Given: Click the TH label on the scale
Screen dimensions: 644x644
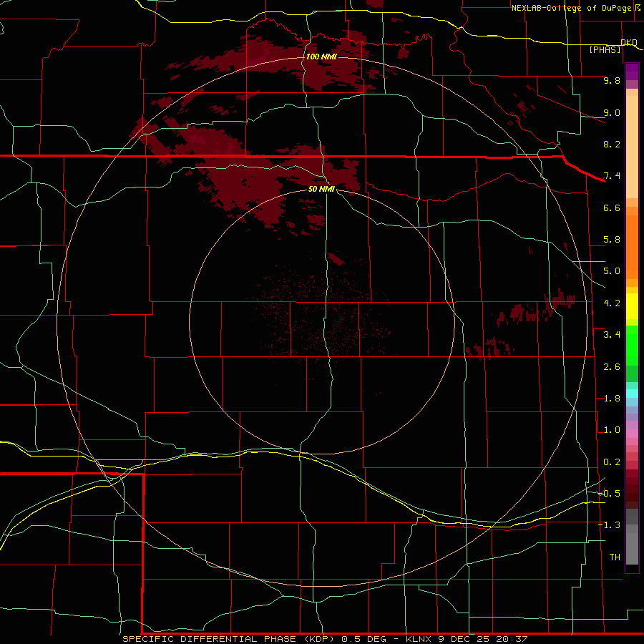Looking at the screenshot, I should [x=615, y=557].
